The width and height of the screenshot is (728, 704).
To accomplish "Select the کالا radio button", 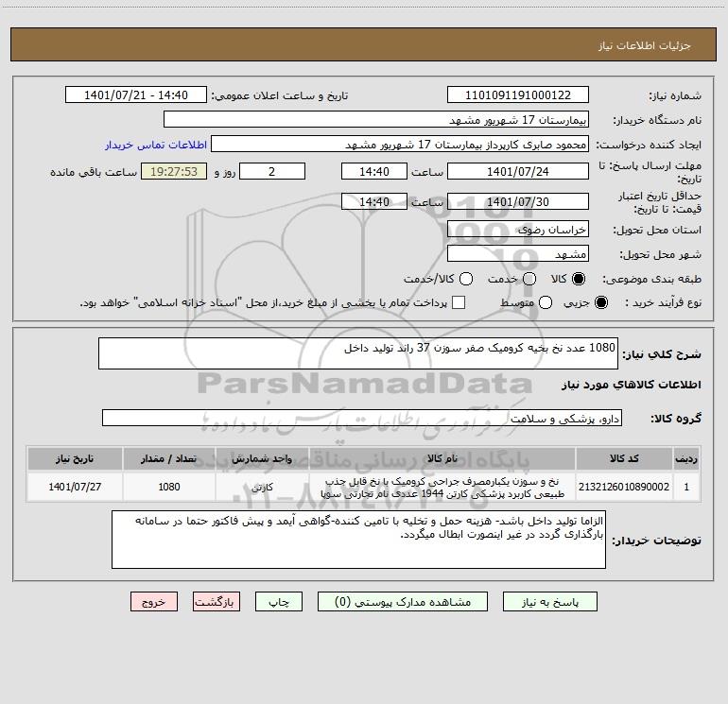I will (579, 279).
